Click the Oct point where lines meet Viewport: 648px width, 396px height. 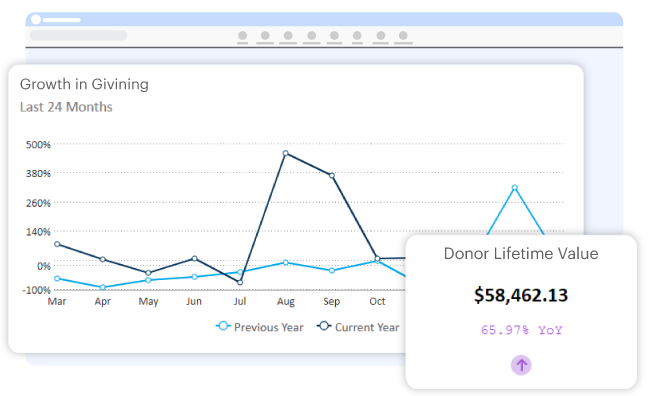[x=377, y=259]
